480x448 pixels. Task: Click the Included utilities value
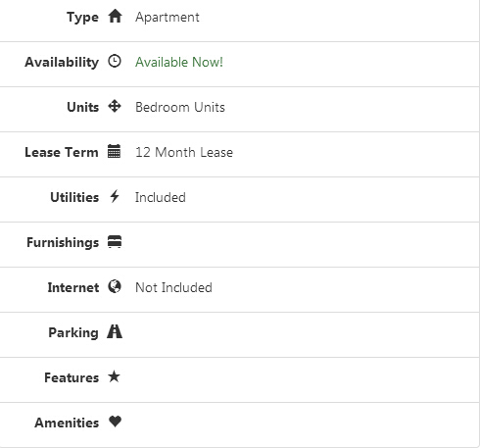tap(161, 197)
